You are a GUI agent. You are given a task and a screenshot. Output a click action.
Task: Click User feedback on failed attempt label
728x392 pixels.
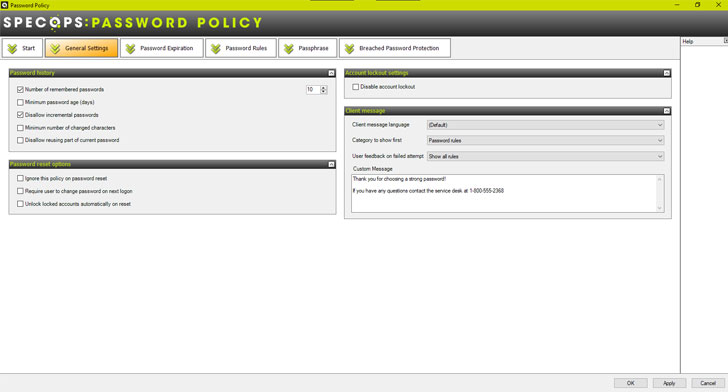click(388, 156)
